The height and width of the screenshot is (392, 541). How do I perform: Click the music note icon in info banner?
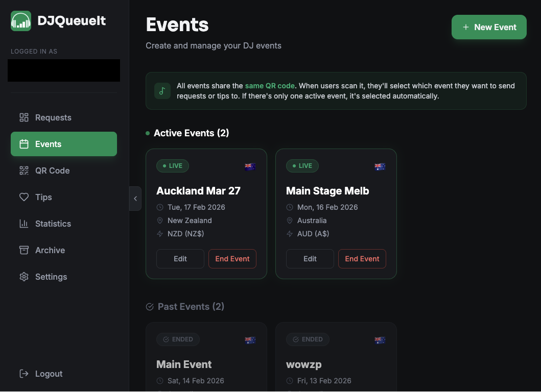pos(162,91)
